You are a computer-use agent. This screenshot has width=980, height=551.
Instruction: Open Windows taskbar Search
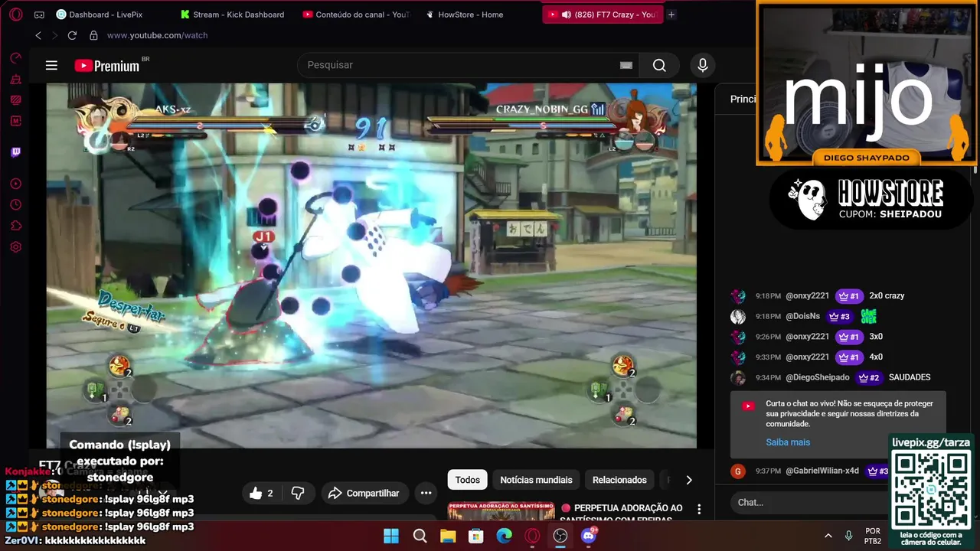[420, 536]
